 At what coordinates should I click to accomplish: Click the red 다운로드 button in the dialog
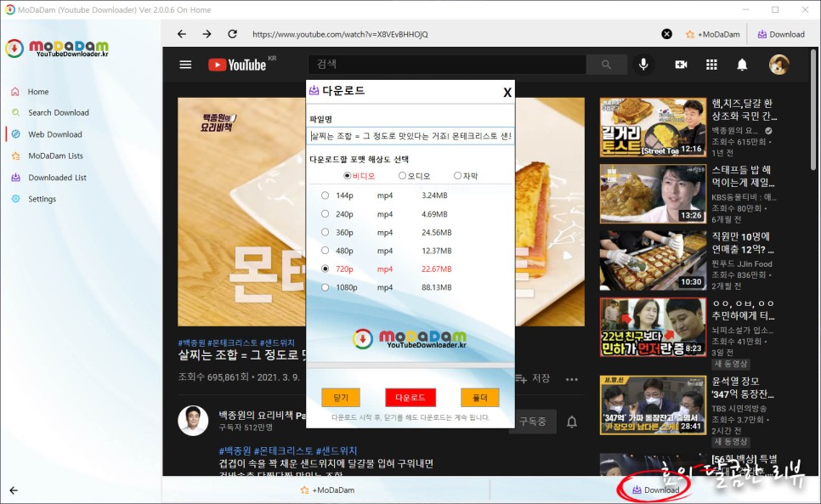[x=410, y=396]
